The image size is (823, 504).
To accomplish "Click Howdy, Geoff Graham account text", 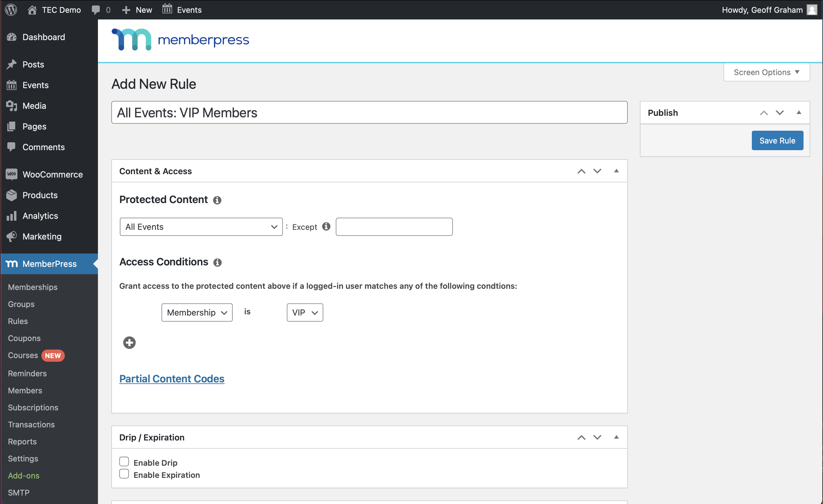I will (762, 10).
